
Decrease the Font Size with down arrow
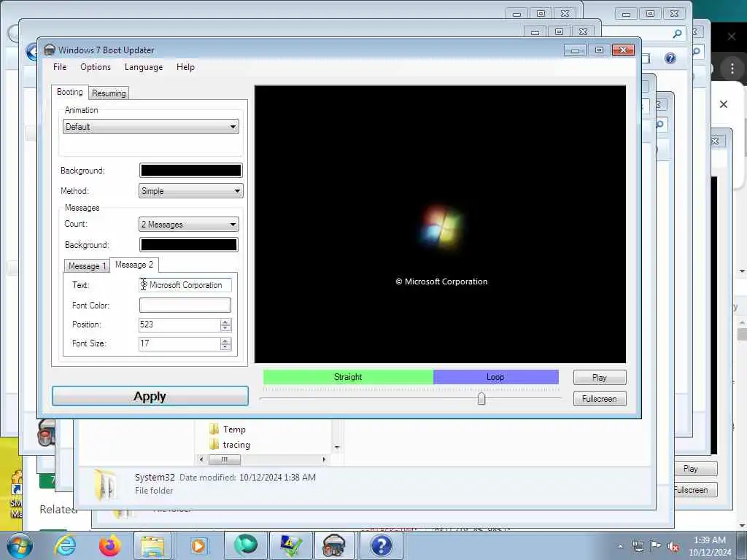pos(226,347)
